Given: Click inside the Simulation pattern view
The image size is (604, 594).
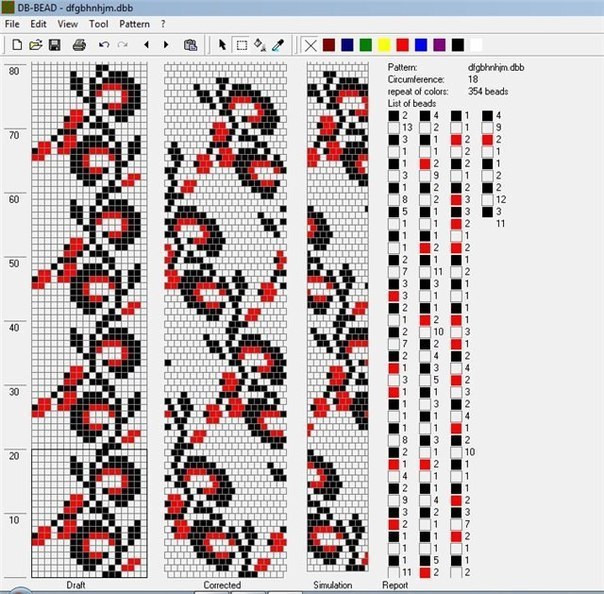Looking at the screenshot, I should (x=338, y=317).
